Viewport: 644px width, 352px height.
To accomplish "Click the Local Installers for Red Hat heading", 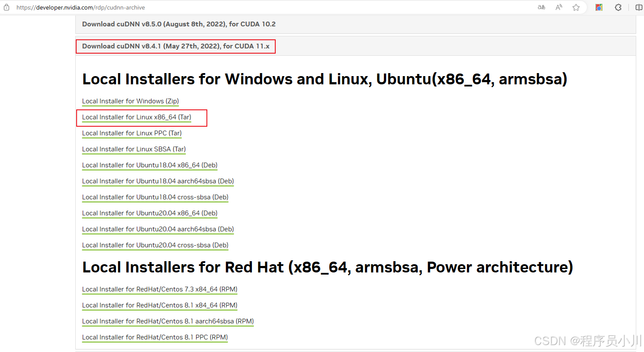I will click(x=328, y=267).
